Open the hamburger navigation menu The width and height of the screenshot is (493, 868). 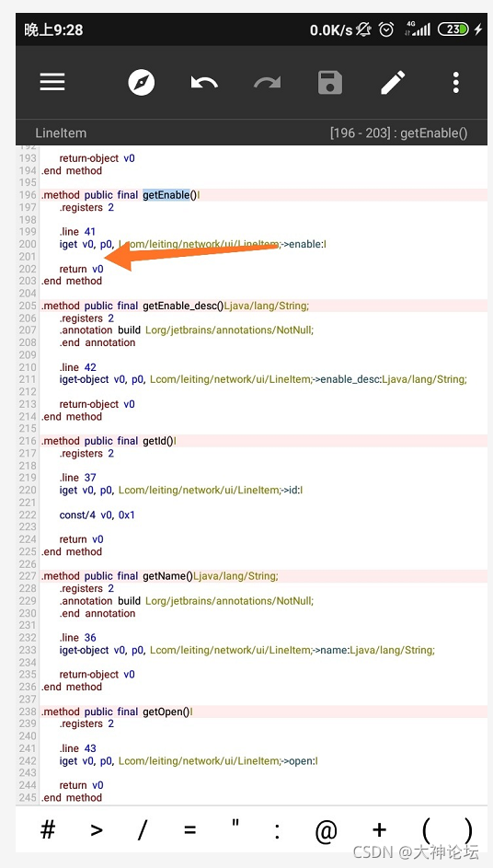pos(52,82)
